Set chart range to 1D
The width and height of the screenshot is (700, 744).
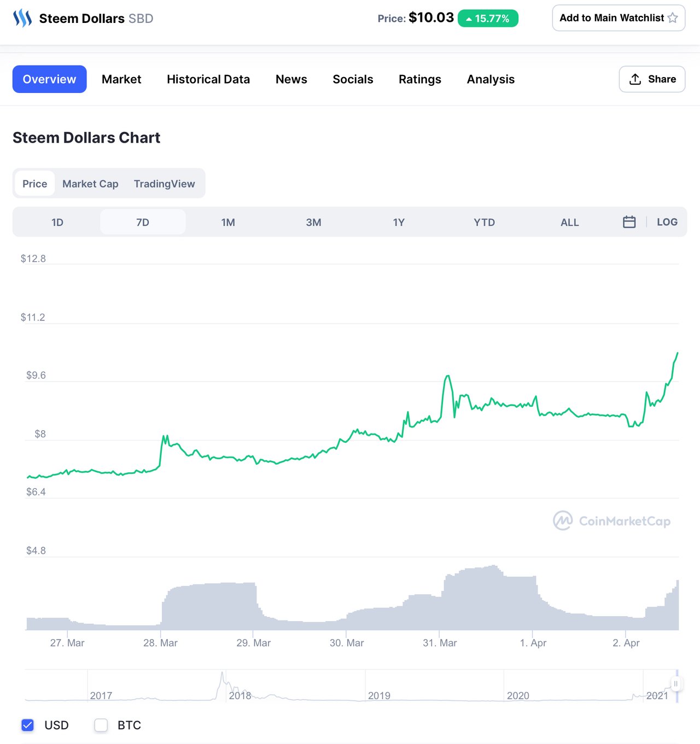click(x=57, y=222)
